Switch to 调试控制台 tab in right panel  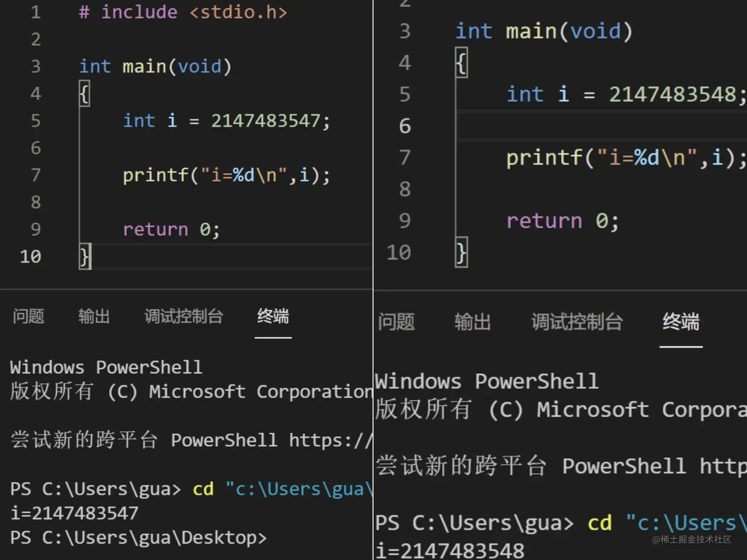tap(577, 322)
